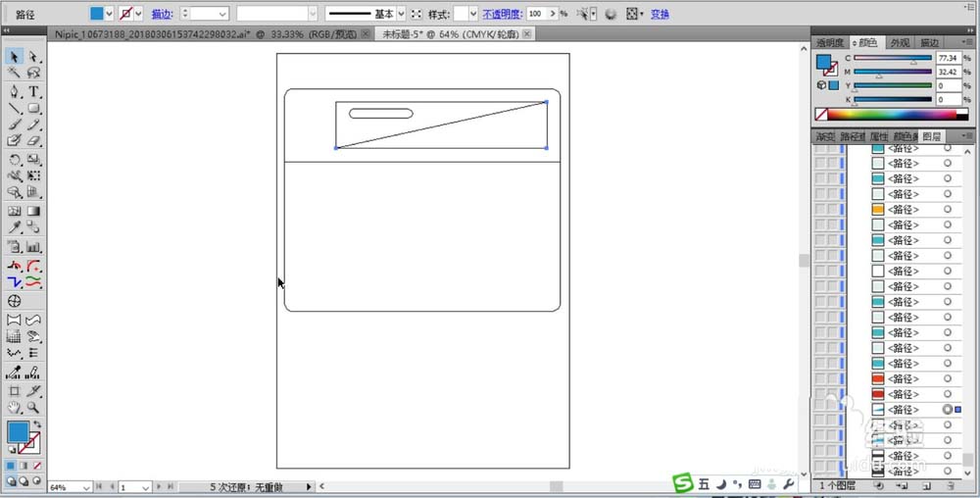Open the brush definition dropdown
The width and height of the screenshot is (980, 498).
[313, 13]
